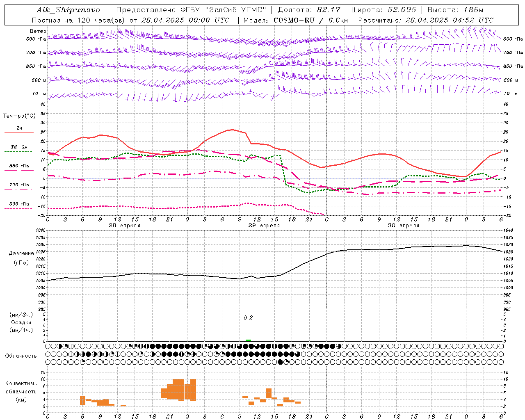Click the 2м temperature legend entry

tap(19, 128)
